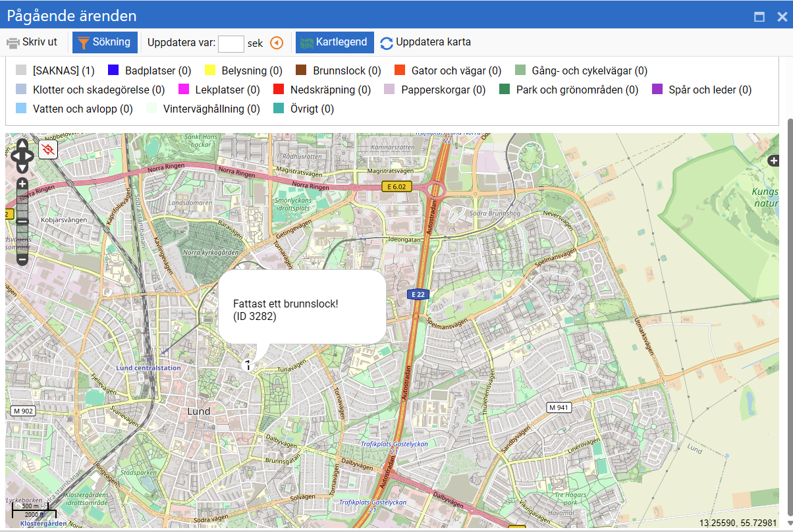Click the orange circular arrow next to sek

click(x=277, y=43)
